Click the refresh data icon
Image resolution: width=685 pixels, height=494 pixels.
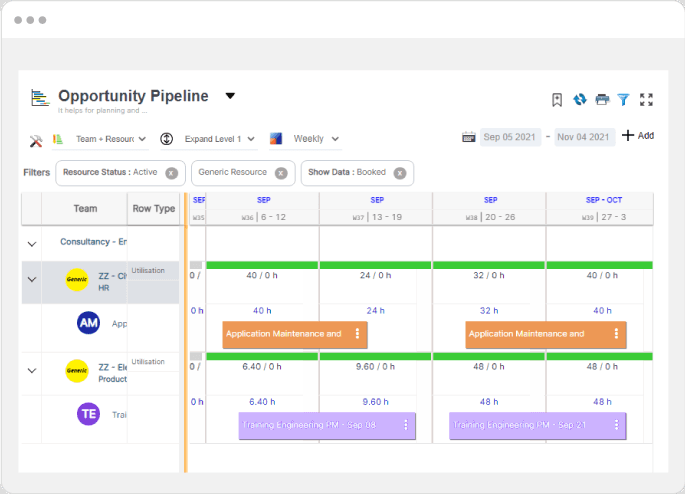(x=579, y=100)
